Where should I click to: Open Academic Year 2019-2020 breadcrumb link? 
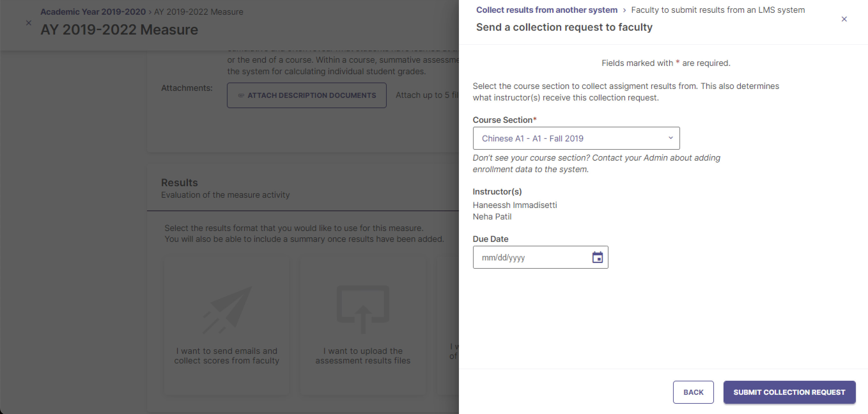click(93, 12)
